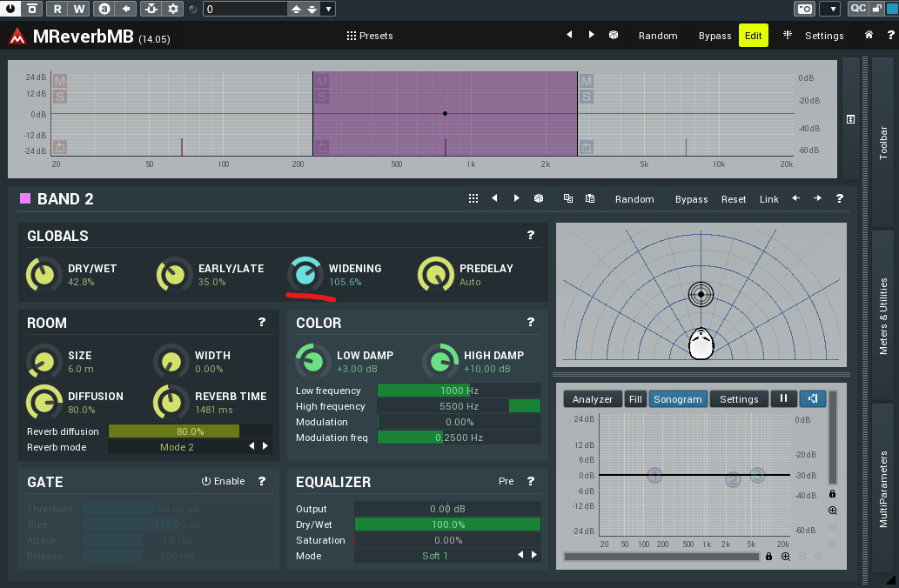Pause the analyzer display

coord(783,398)
